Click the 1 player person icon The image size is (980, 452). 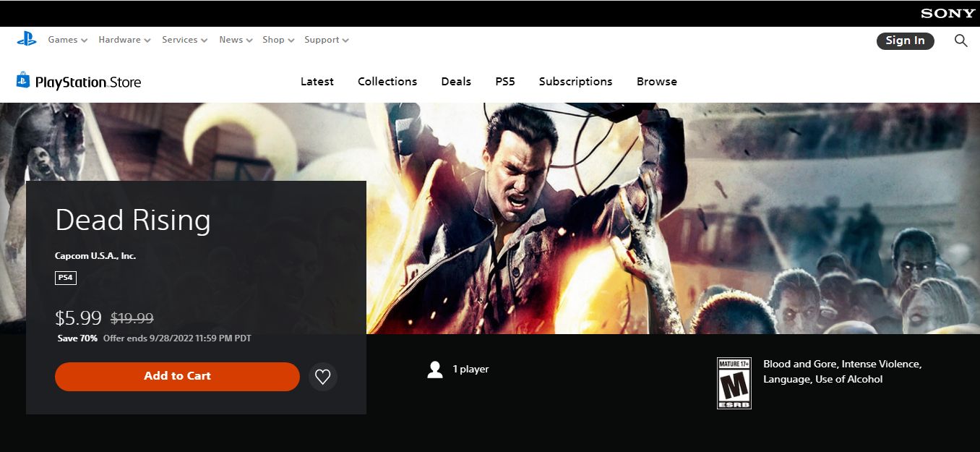click(x=435, y=370)
